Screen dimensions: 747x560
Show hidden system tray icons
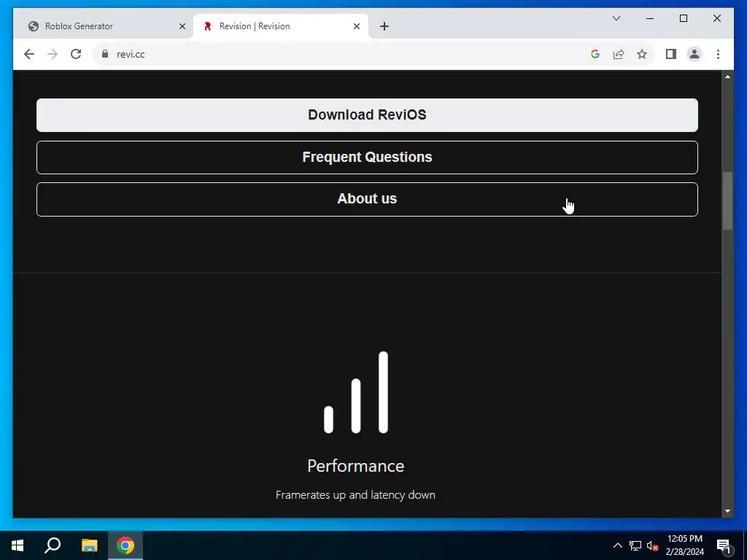617,545
